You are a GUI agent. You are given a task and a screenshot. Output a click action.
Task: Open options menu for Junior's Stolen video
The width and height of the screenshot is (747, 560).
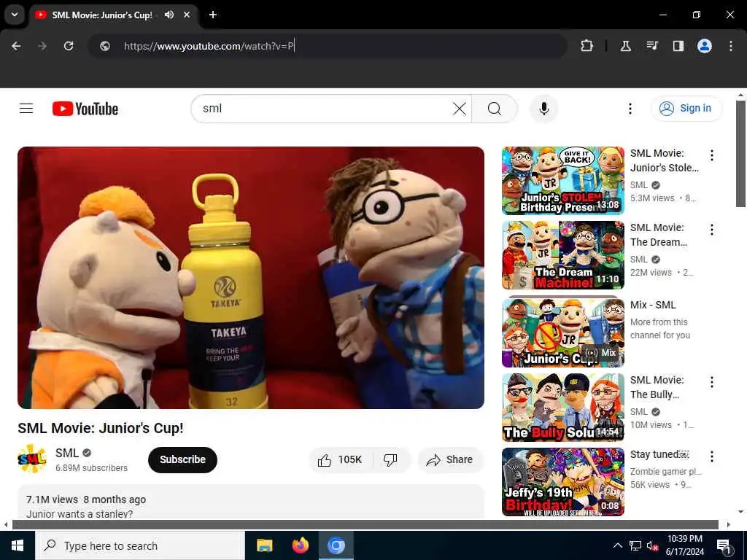(x=712, y=155)
